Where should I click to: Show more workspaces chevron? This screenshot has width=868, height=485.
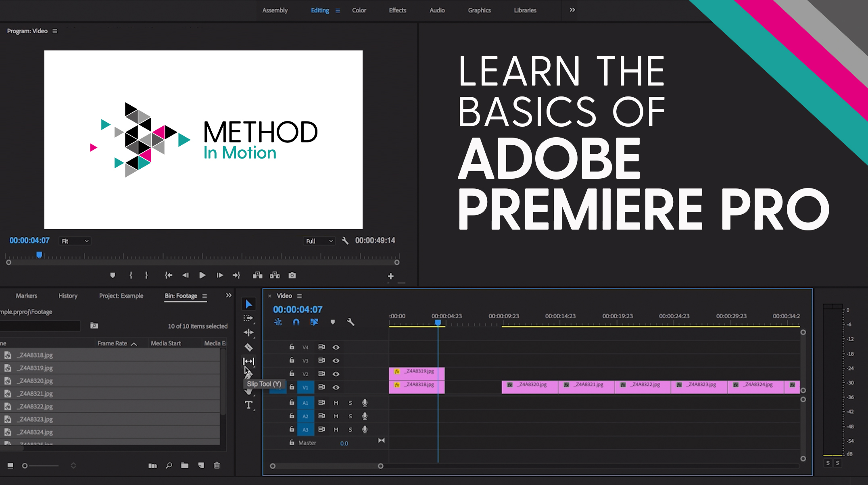pyautogui.click(x=572, y=10)
